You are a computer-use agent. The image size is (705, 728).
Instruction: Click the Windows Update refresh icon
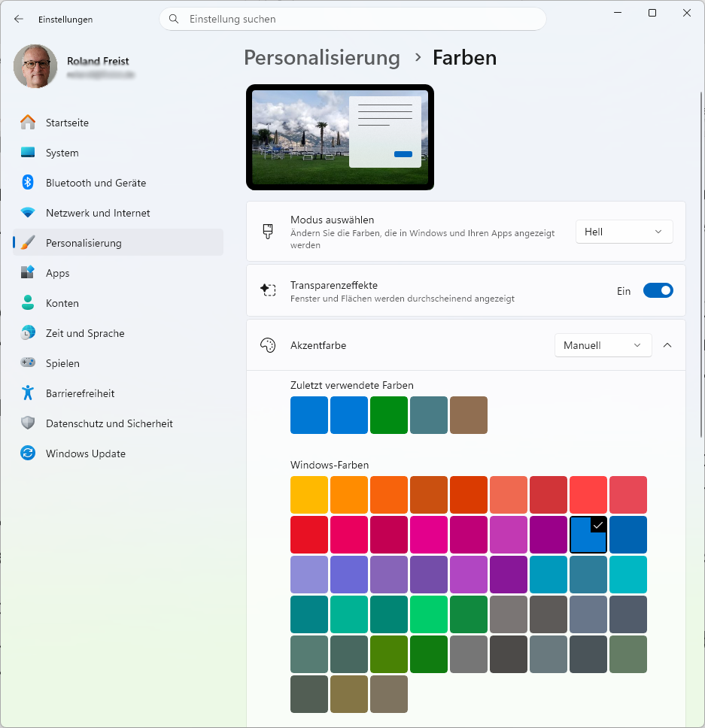click(28, 453)
